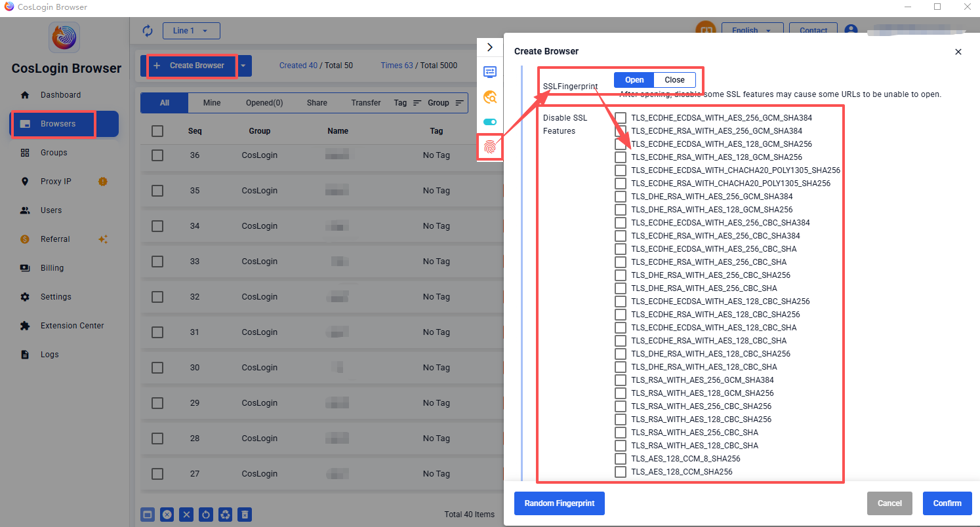Click the Extension Center puzzle icon
The width and height of the screenshot is (980, 527).
tap(25, 326)
